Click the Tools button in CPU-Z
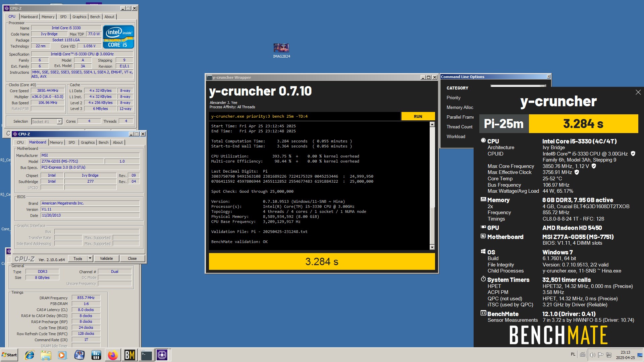644x362 pixels. pyautogui.click(x=78, y=258)
